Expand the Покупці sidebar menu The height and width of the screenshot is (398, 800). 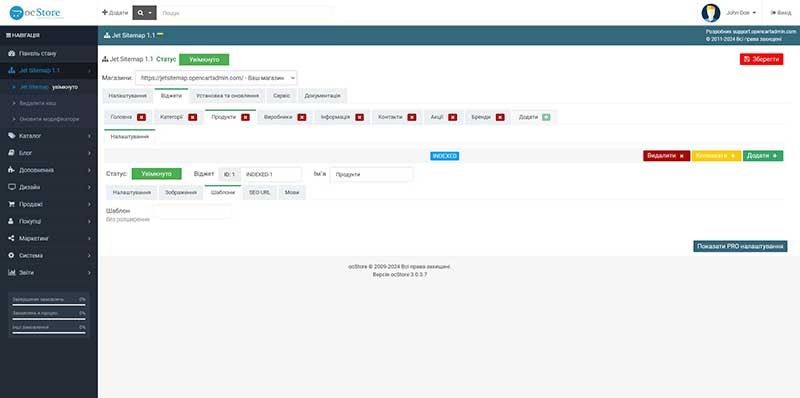click(x=48, y=221)
